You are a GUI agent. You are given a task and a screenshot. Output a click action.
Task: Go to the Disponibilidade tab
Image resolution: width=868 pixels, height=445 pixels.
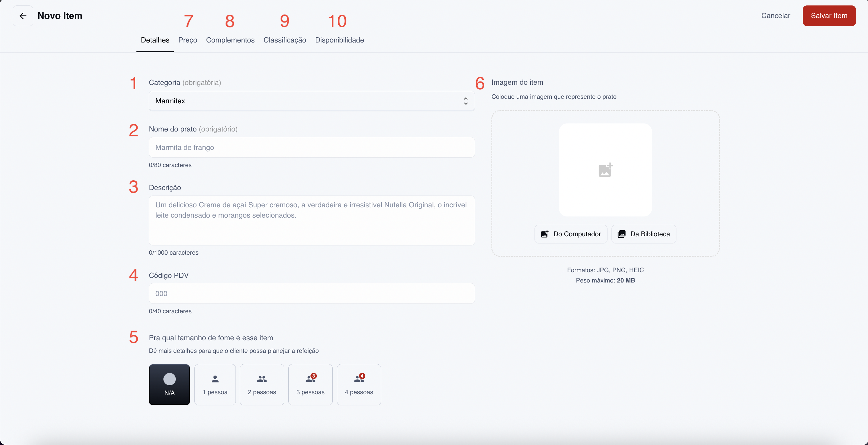[x=339, y=40]
